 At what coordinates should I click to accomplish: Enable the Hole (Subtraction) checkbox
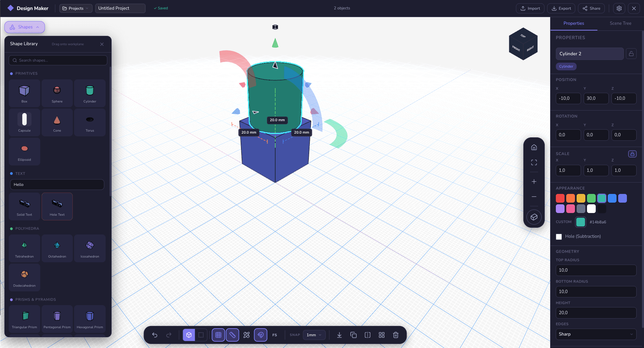tap(559, 236)
